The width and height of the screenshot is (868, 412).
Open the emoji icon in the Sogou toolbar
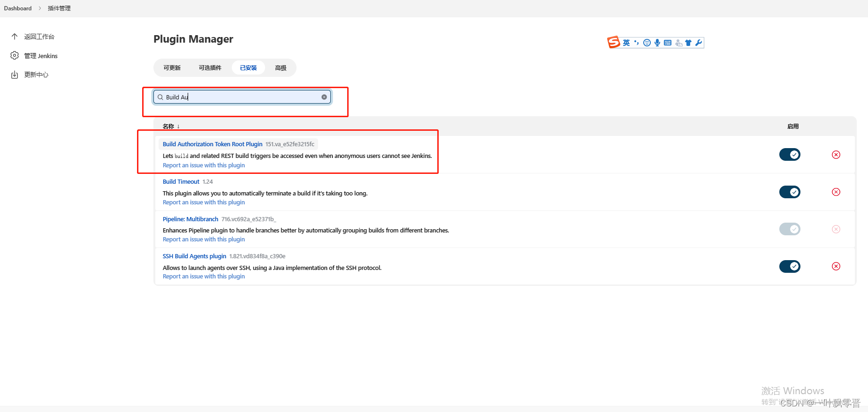click(x=647, y=43)
